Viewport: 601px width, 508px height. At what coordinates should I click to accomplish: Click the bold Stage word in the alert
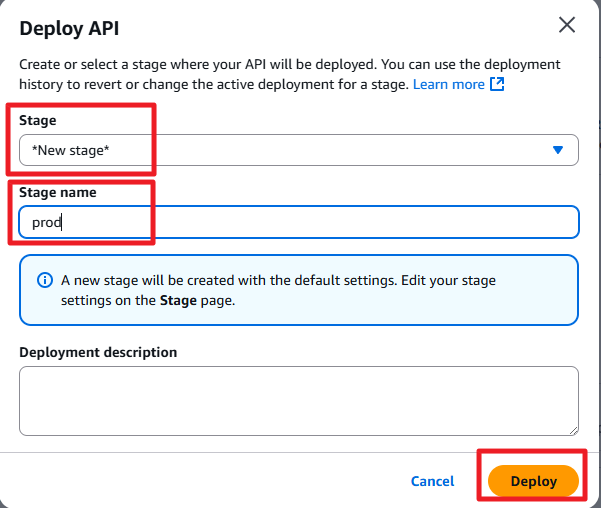tap(179, 300)
